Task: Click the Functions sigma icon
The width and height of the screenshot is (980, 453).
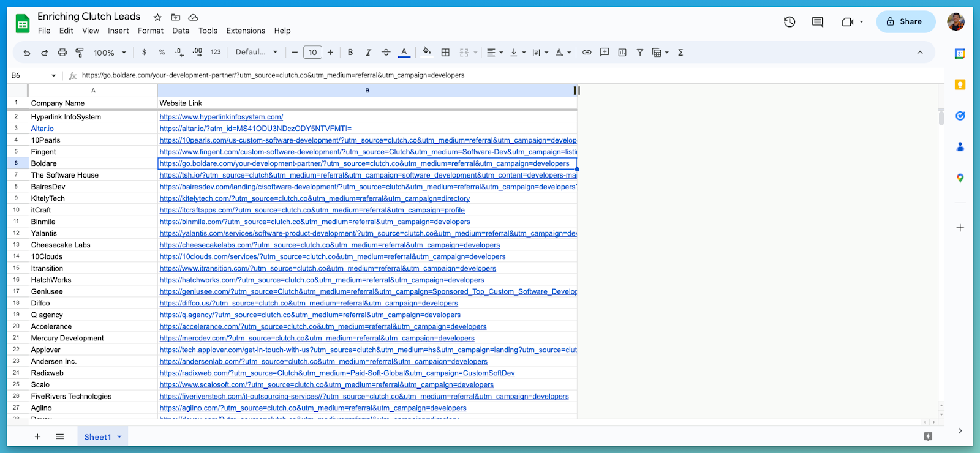Action: (680, 53)
